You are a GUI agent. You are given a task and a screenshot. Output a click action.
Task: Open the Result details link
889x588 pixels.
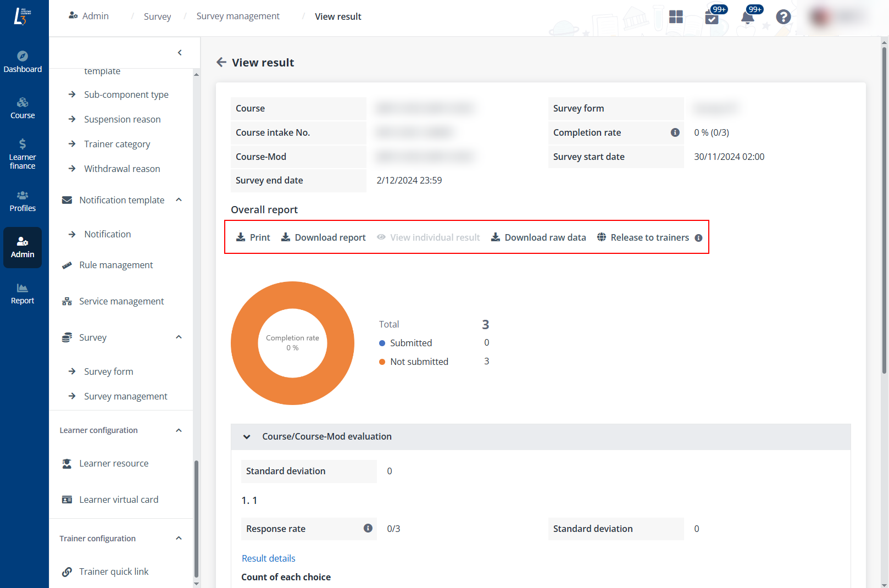[x=268, y=558]
